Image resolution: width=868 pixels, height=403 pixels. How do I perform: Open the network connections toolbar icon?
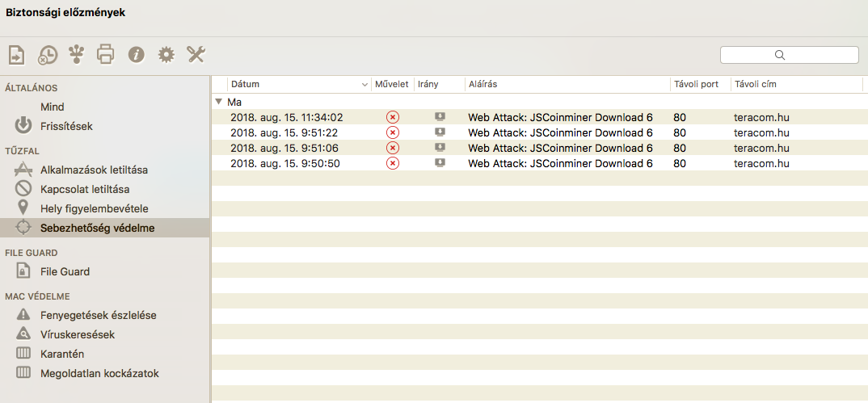[x=77, y=53]
